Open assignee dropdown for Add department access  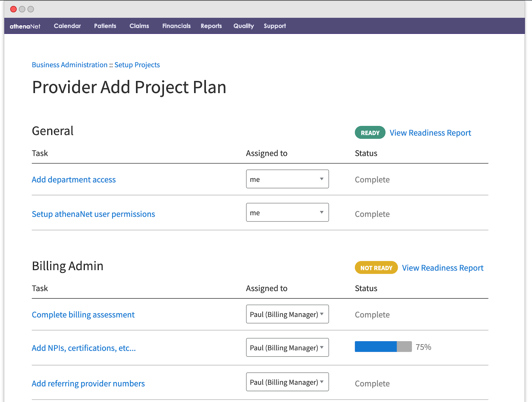pyautogui.click(x=287, y=179)
